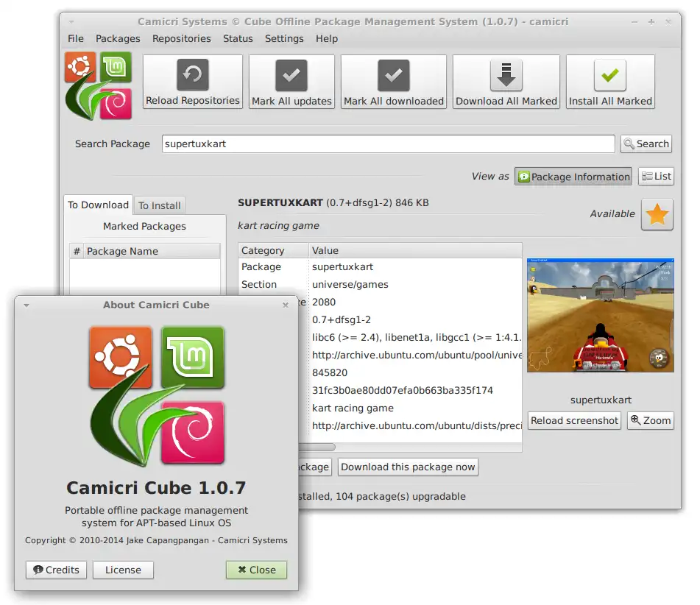Click Mark All downloaded toolbar button

(x=393, y=82)
